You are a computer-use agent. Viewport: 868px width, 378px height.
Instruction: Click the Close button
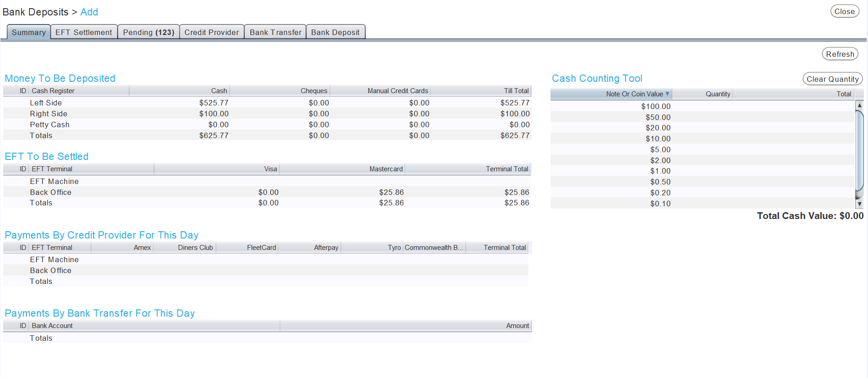coord(844,11)
